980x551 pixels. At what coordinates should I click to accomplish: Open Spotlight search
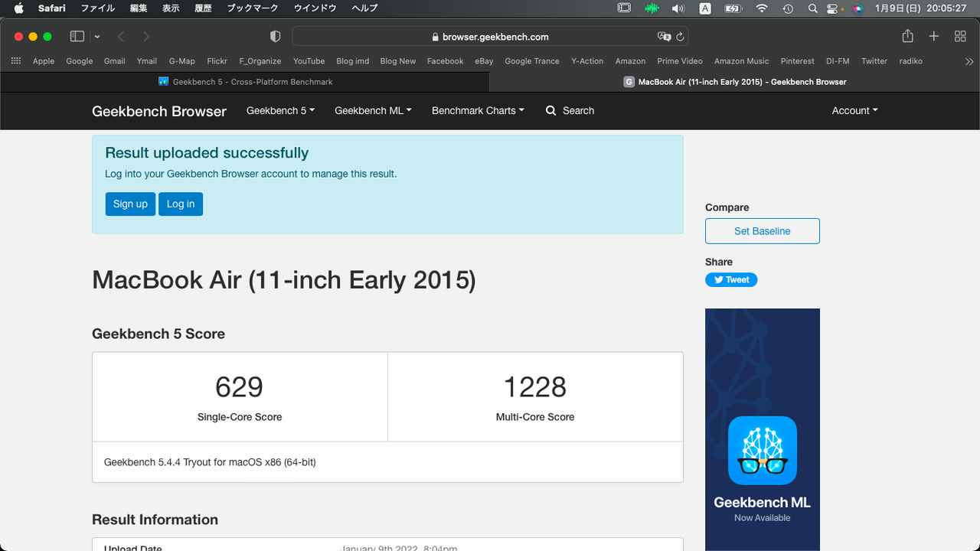pyautogui.click(x=812, y=8)
